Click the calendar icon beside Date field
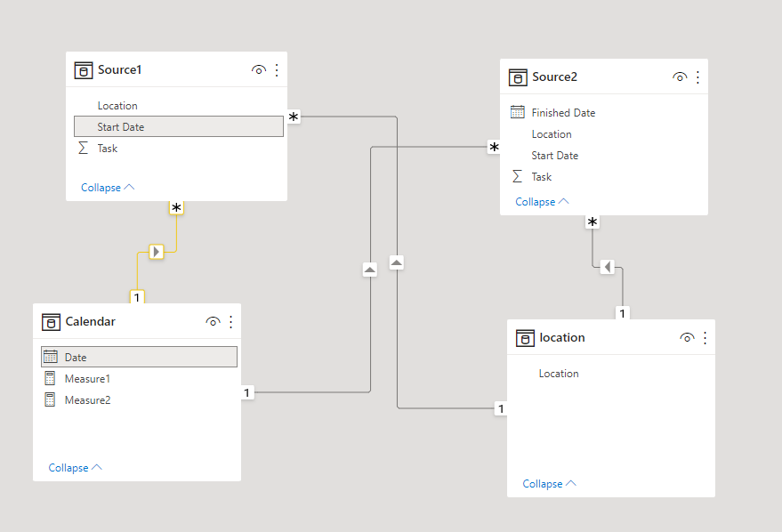Viewport: 782px width, 532px height. click(51, 357)
